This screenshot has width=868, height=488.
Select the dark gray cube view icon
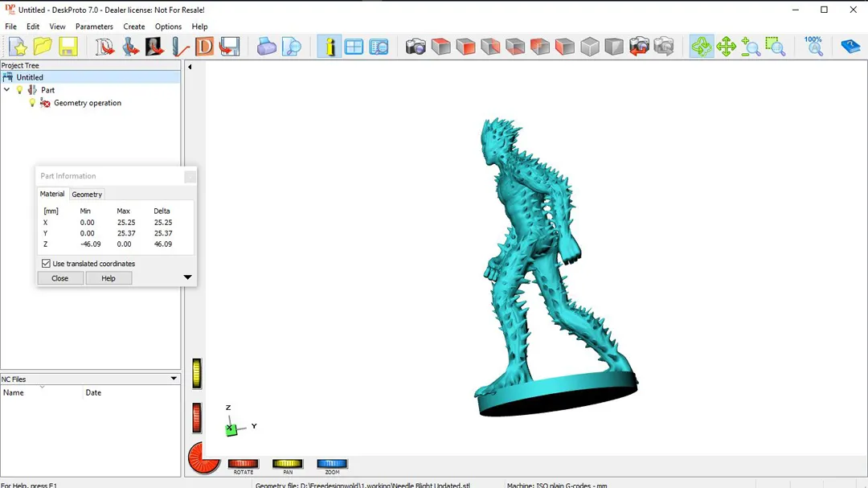coord(614,47)
